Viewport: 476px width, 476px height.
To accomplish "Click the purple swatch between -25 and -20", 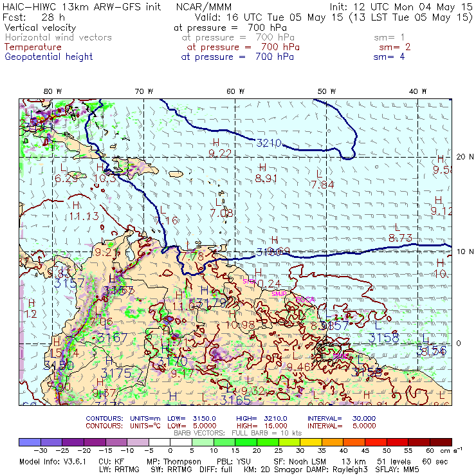I will point(73,442).
